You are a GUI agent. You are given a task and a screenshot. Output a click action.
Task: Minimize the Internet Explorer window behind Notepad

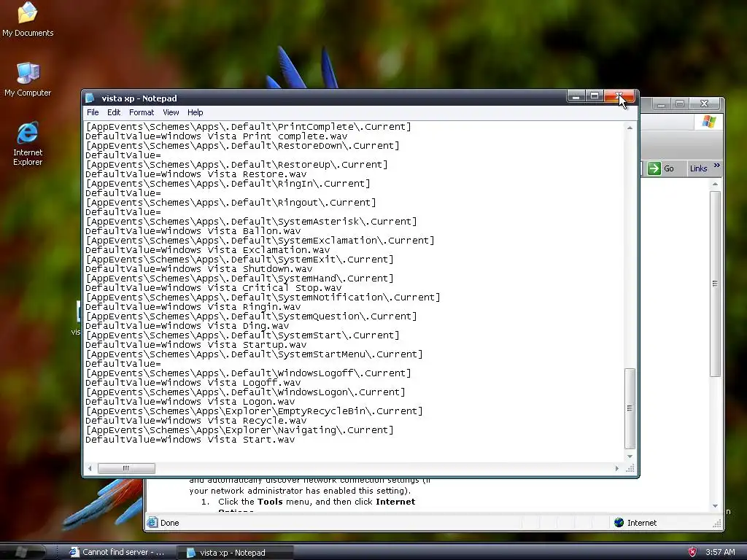pos(661,104)
